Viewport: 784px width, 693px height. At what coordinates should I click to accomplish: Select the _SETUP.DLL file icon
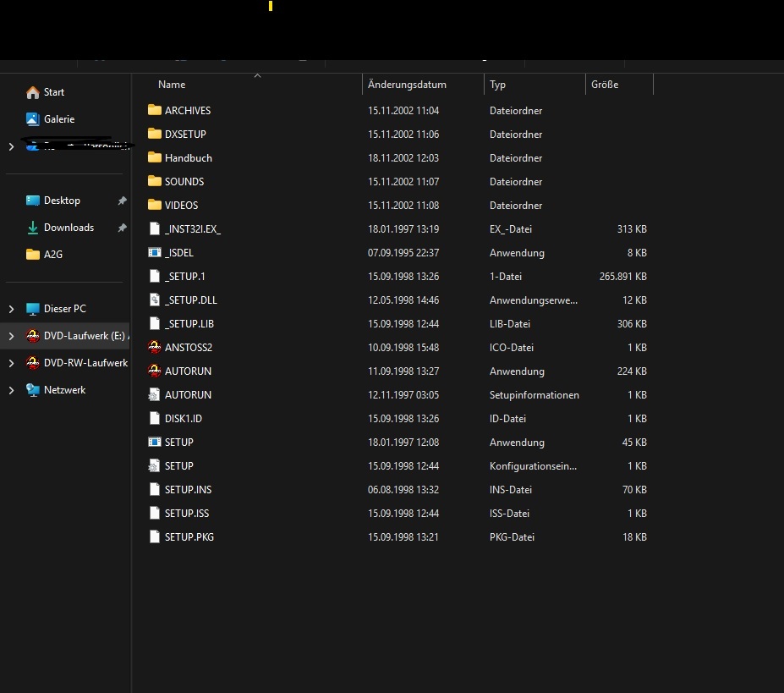point(154,300)
